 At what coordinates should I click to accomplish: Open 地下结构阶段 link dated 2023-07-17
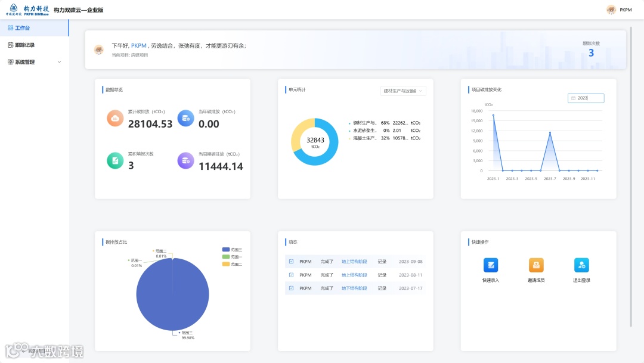point(354,288)
